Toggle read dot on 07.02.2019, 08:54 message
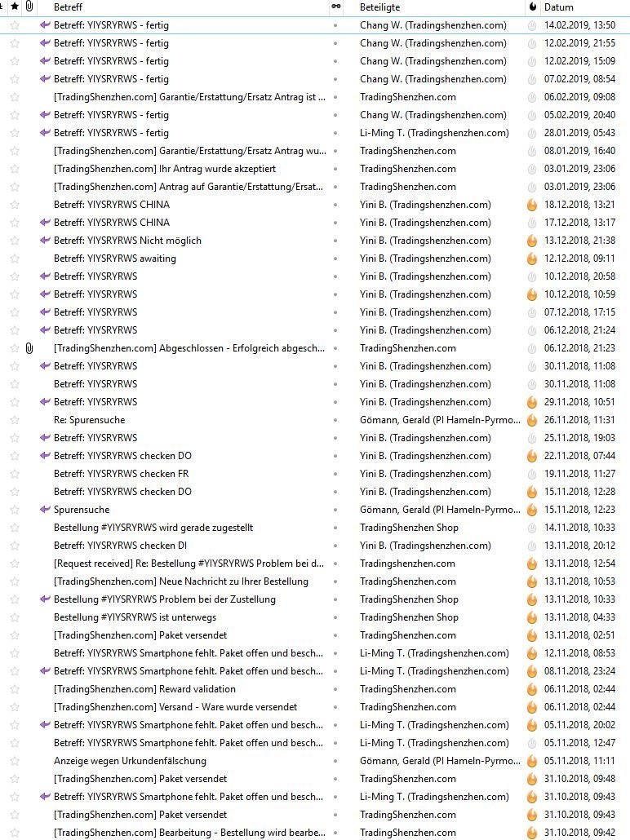The height and width of the screenshot is (840, 630). click(x=335, y=79)
